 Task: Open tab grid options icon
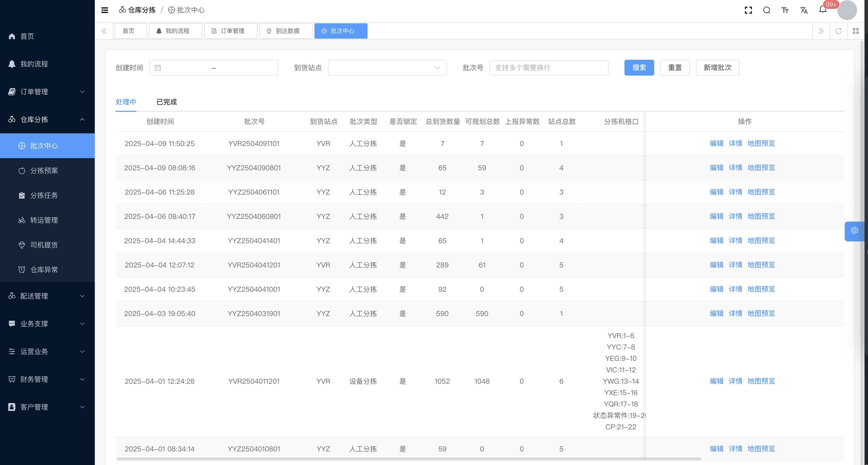tap(856, 31)
